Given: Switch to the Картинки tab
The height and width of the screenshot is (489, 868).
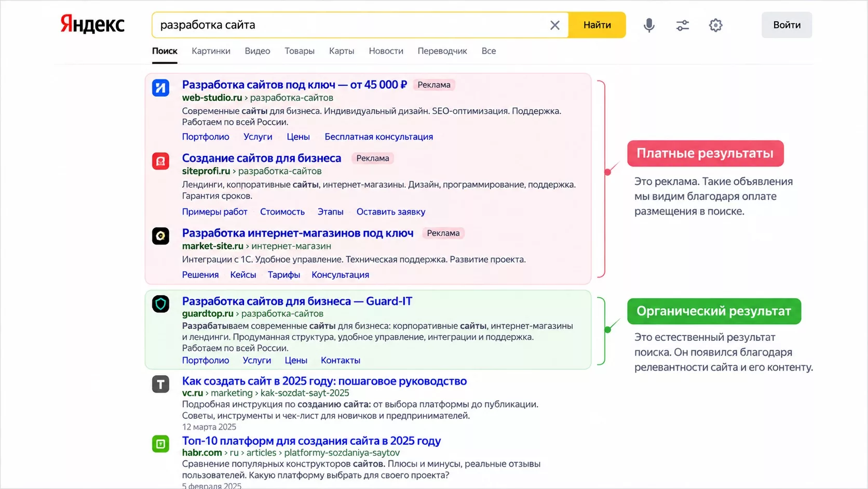Looking at the screenshot, I should coord(211,51).
